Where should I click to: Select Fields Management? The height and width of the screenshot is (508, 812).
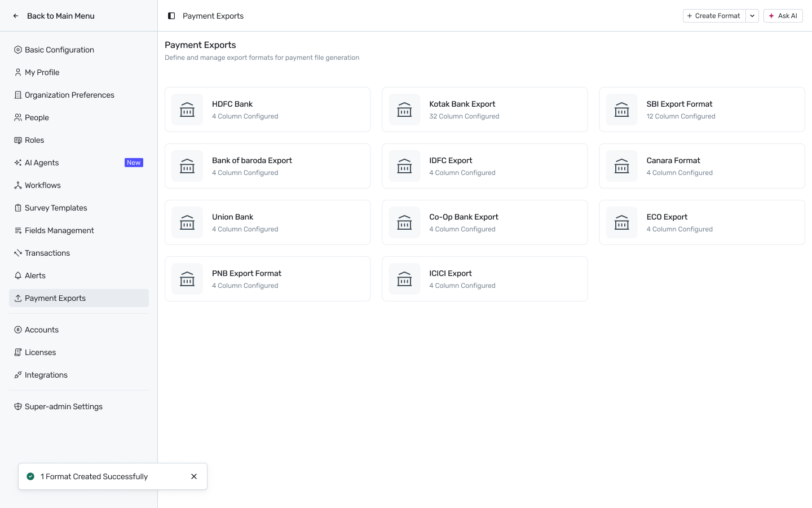coord(79,230)
